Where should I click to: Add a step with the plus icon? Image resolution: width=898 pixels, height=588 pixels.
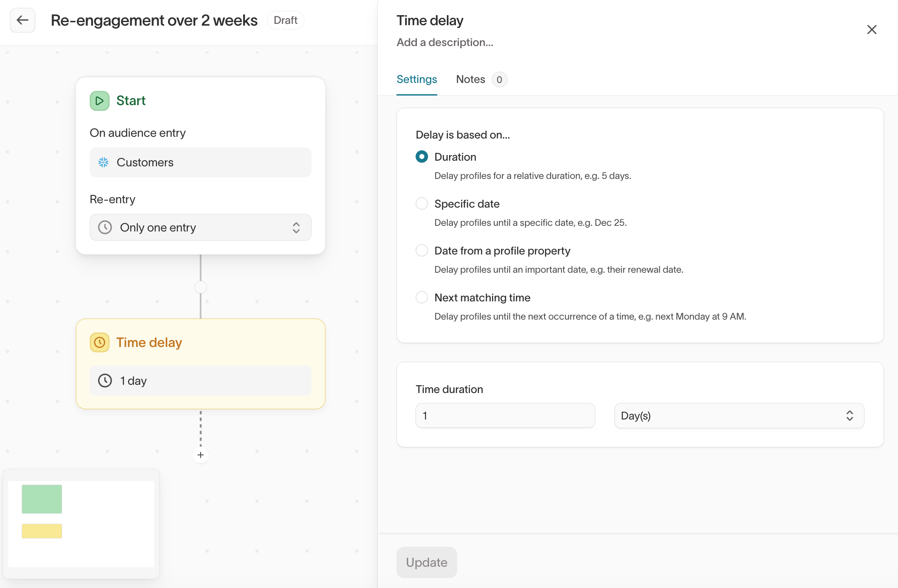[201, 455]
